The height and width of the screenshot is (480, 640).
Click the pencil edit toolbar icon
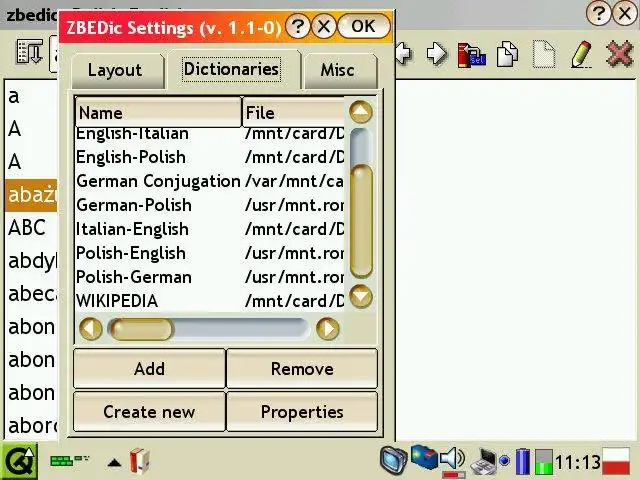[581, 54]
